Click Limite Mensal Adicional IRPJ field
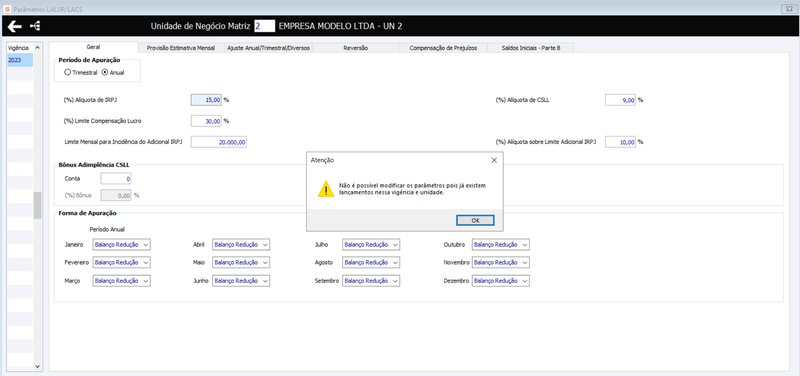The image size is (800, 376). [x=219, y=142]
